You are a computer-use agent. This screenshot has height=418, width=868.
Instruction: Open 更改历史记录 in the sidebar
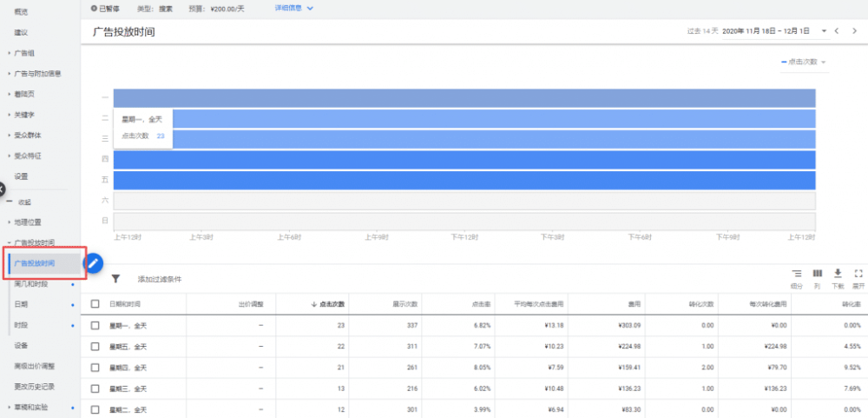(33, 386)
